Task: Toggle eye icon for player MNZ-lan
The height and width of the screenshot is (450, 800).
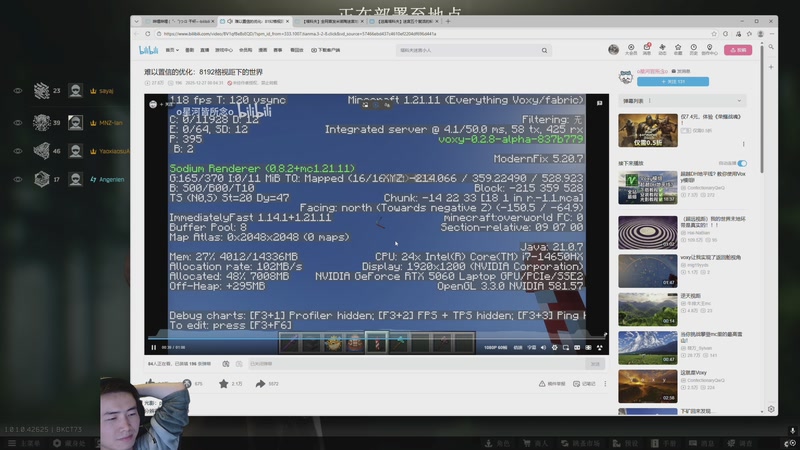Action: pos(18,123)
